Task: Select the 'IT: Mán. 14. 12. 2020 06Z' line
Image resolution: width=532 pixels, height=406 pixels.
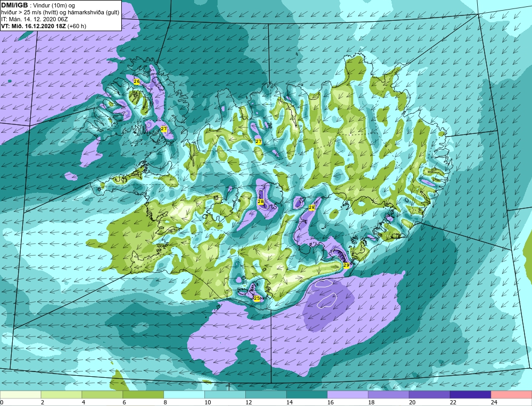Action: point(34,19)
